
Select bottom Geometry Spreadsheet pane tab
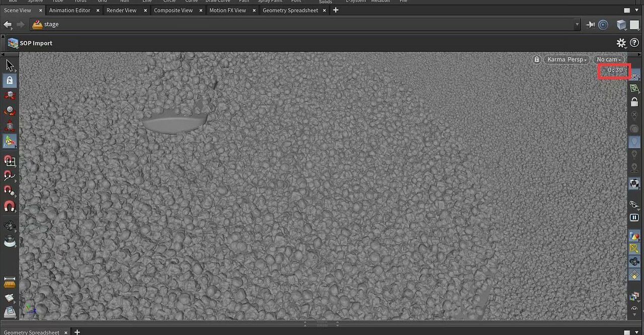[x=32, y=332]
